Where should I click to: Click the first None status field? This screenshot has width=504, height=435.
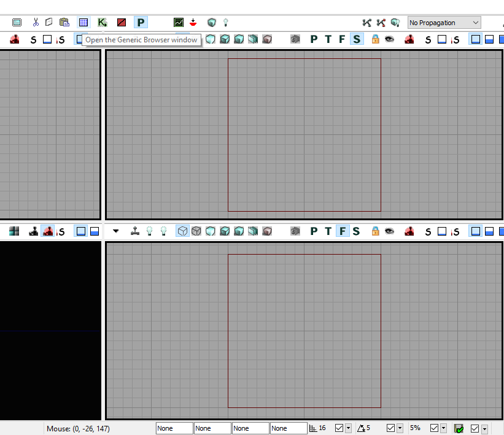coord(174,428)
